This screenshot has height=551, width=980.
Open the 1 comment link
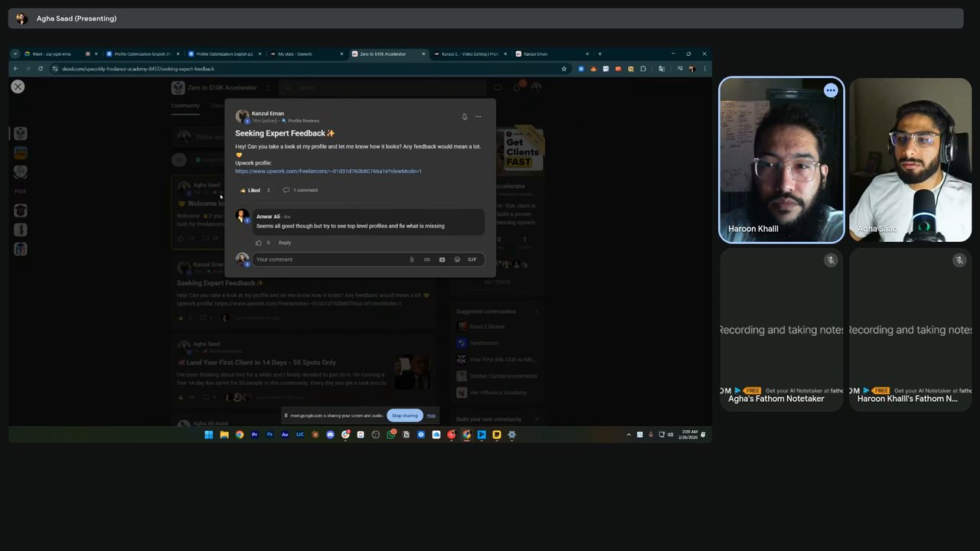[x=301, y=191]
